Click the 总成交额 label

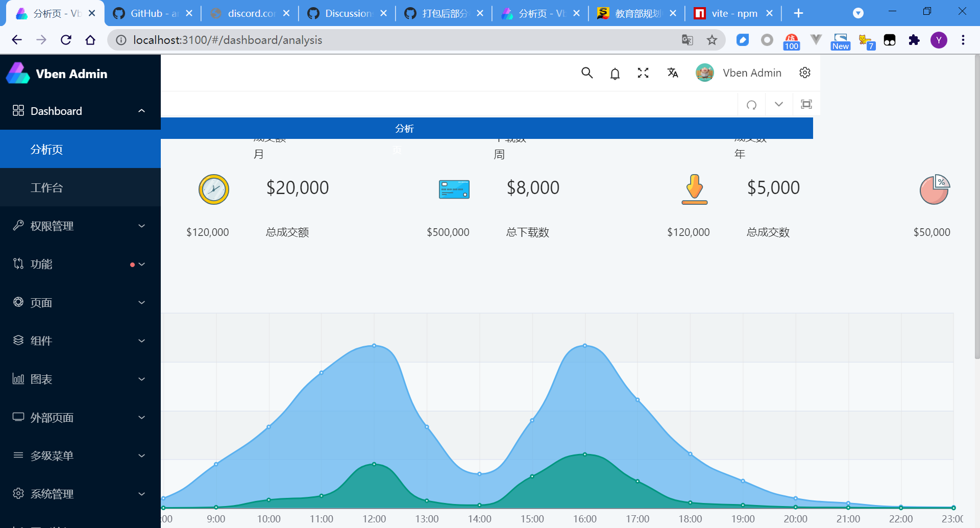click(x=287, y=232)
